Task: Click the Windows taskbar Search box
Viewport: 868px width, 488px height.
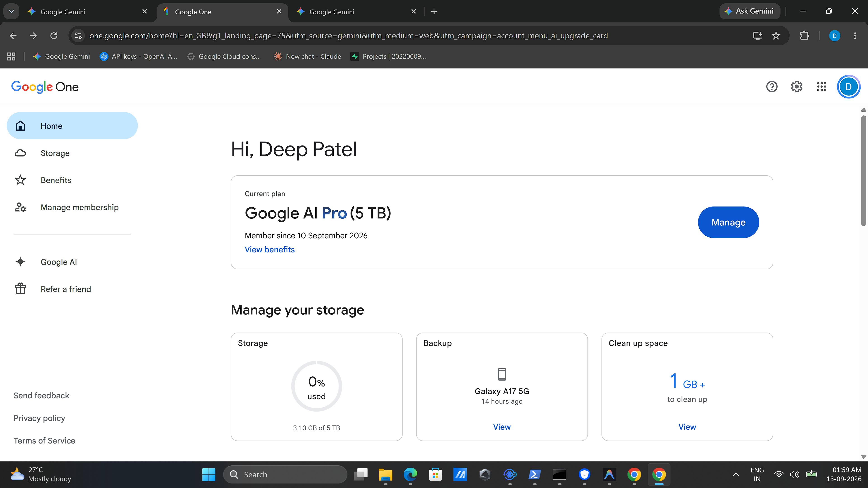Action: tap(285, 474)
